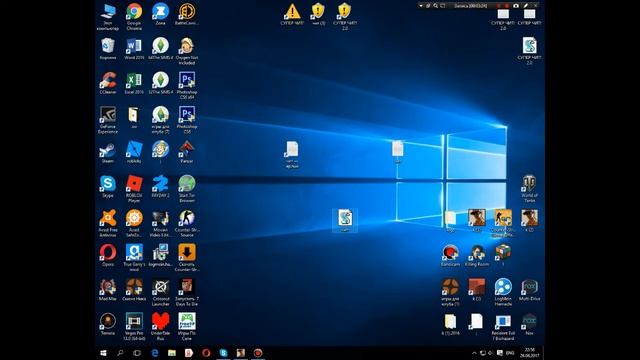Open the volume icon in system tray

(x=491, y=353)
